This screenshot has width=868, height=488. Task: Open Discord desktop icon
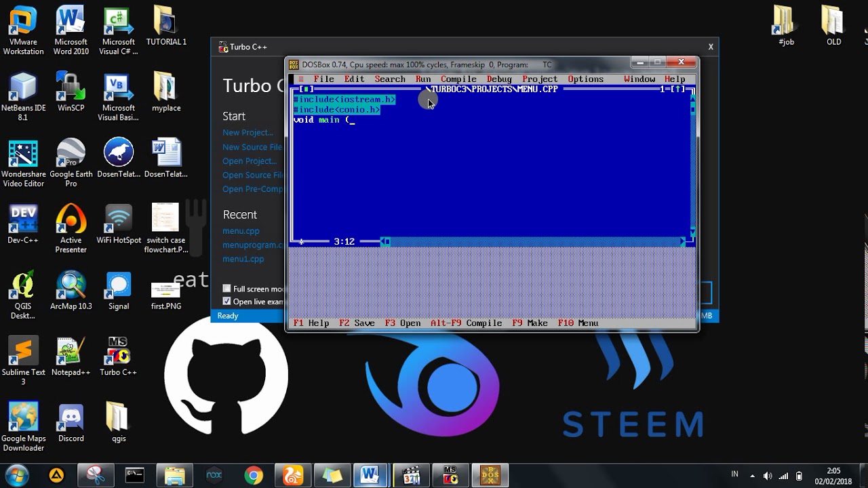click(71, 423)
